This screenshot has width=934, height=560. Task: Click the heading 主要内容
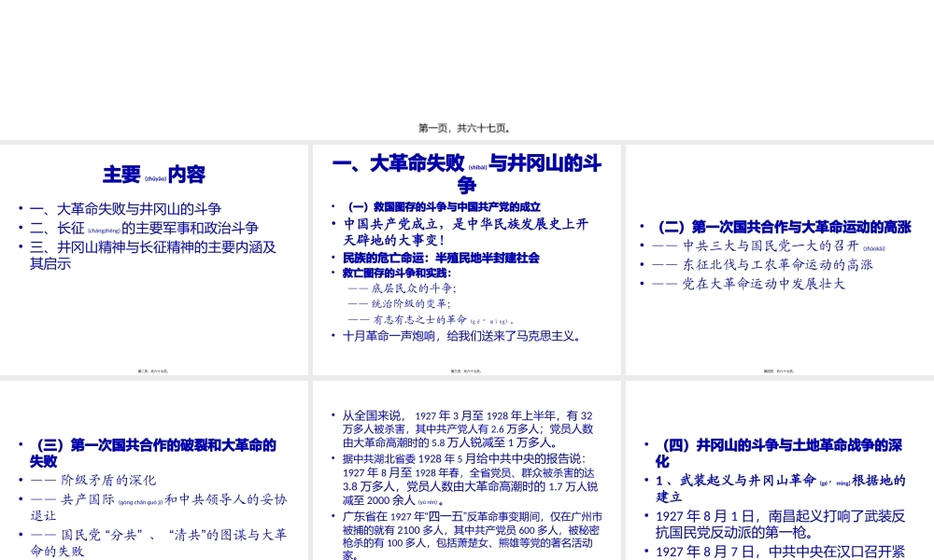pyautogui.click(x=153, y=175)
